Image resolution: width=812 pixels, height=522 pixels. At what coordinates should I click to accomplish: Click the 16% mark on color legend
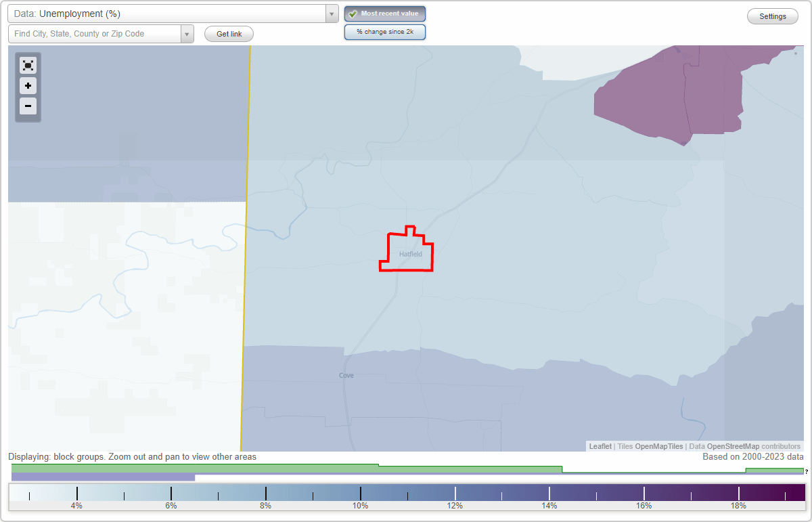[644, 505]
